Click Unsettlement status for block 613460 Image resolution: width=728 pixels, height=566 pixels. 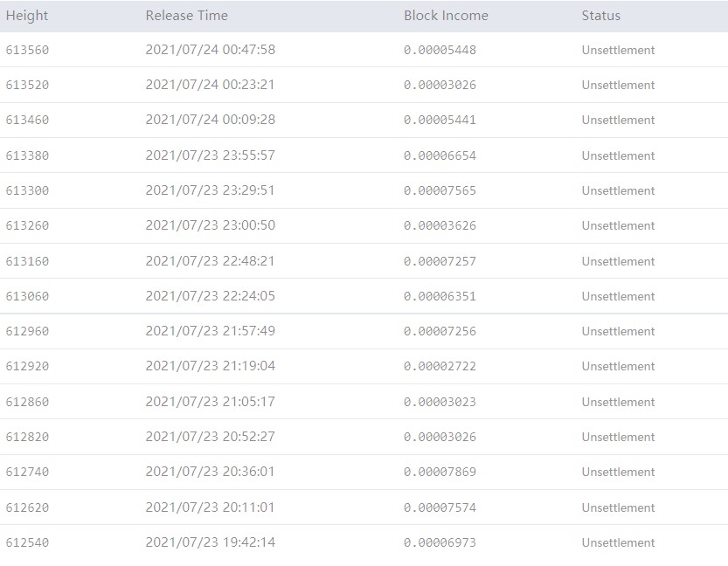point(618,121)
